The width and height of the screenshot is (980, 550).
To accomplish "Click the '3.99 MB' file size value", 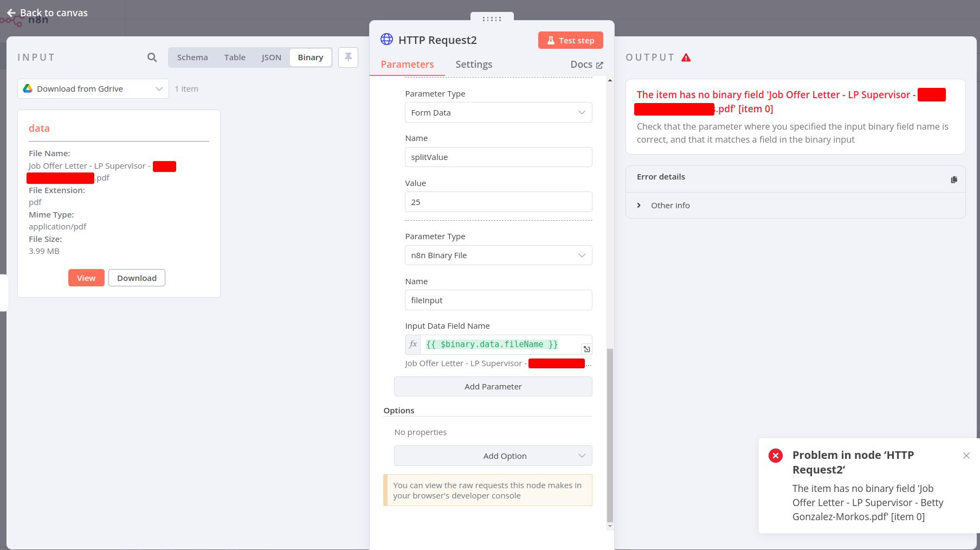I will click(x=44, y=251).
